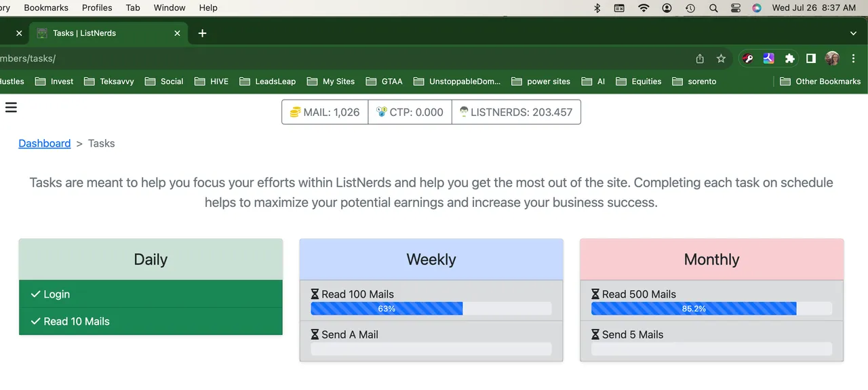Click the hourglass beside Send 5 Mails
Viewport: 868px width, 390px height.
[595, 334]
